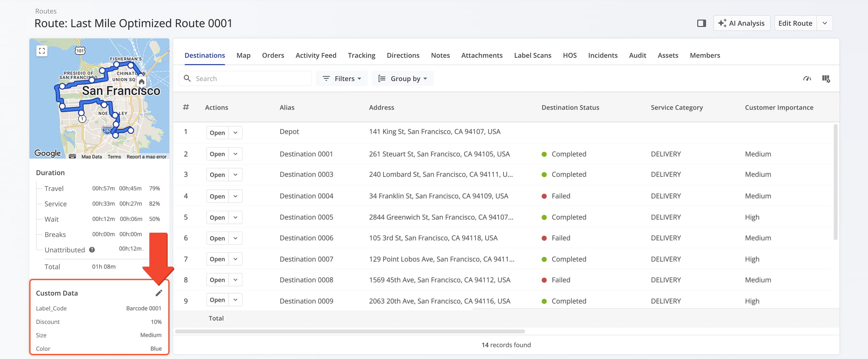Viewport: 868px width, 359px height.
Task: Click Open for Destination 0003
Action: 217,175
